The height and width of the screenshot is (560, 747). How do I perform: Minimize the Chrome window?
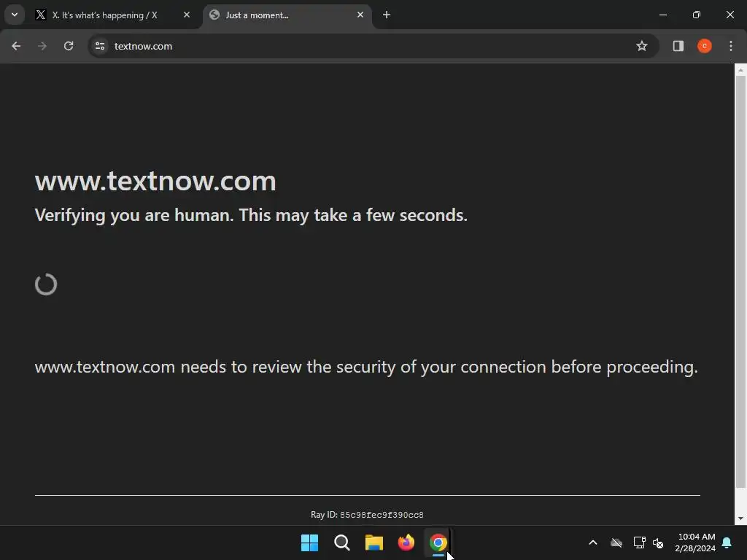click(662, 15)
